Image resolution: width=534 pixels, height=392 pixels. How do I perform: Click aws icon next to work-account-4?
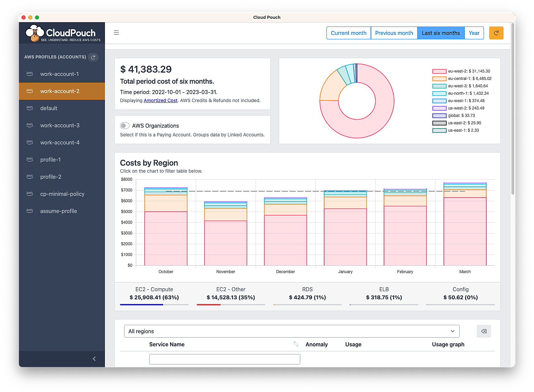pyautogui.click(x=30, y=142)
